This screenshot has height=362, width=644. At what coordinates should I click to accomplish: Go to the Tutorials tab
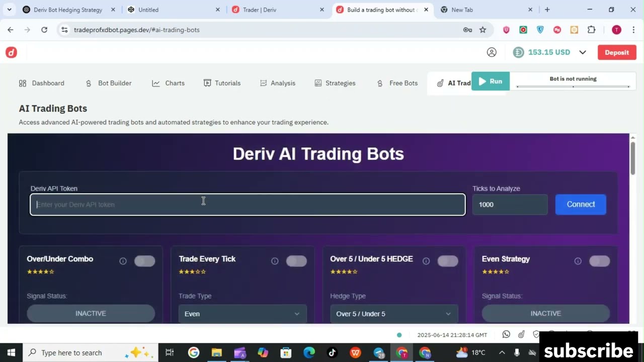click(x=222, y=83)
